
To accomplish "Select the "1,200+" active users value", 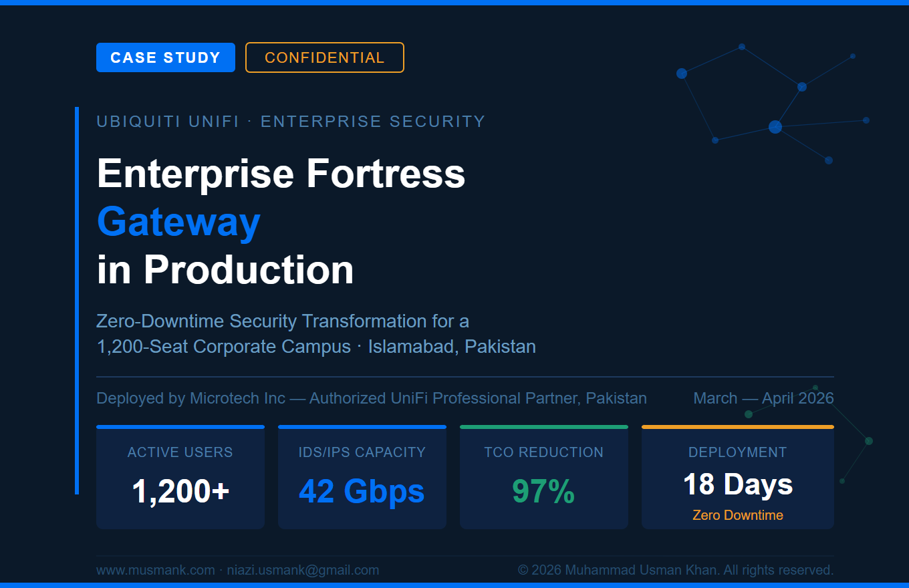I will point(180,492).
